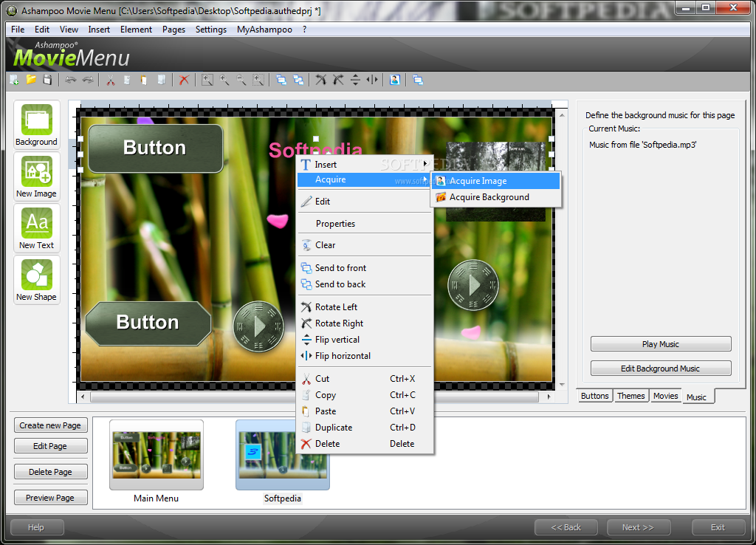
Task: Open the Background tool in sidebar
Action: [37, 125]
